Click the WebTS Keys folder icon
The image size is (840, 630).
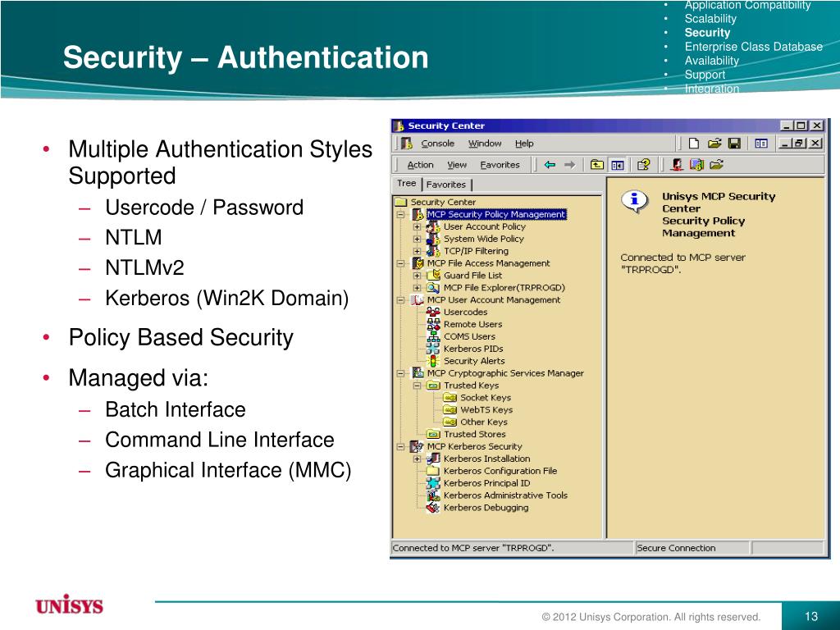pyautogui.click(x=450, y=410)
